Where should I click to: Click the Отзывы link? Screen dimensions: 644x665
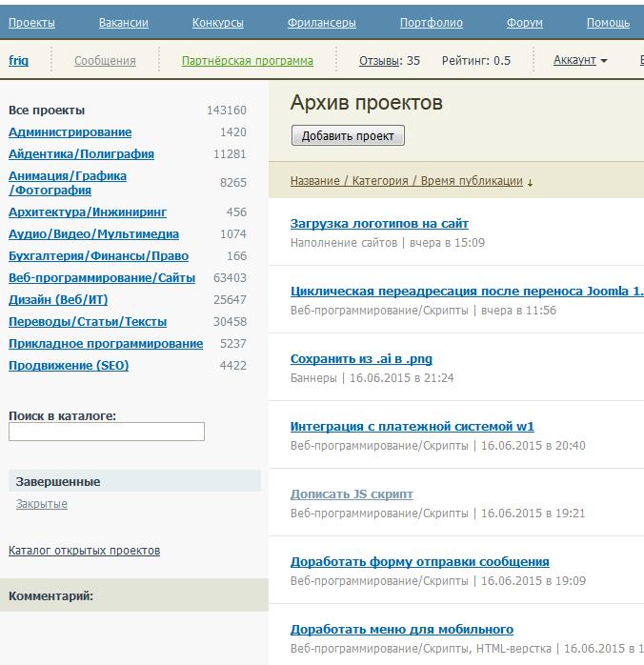tap(379, 61)
